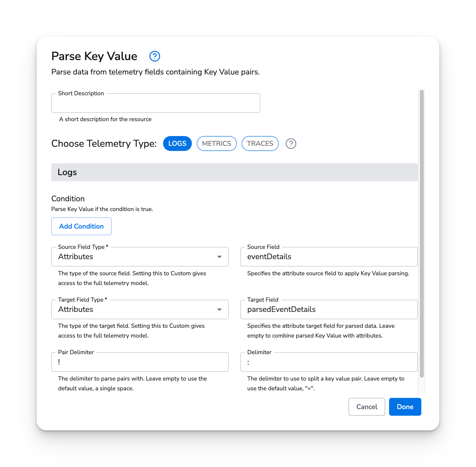Click the Add Condition button
Screen dimensions: 476x467
pyautogui.click(x=81, y=226)
